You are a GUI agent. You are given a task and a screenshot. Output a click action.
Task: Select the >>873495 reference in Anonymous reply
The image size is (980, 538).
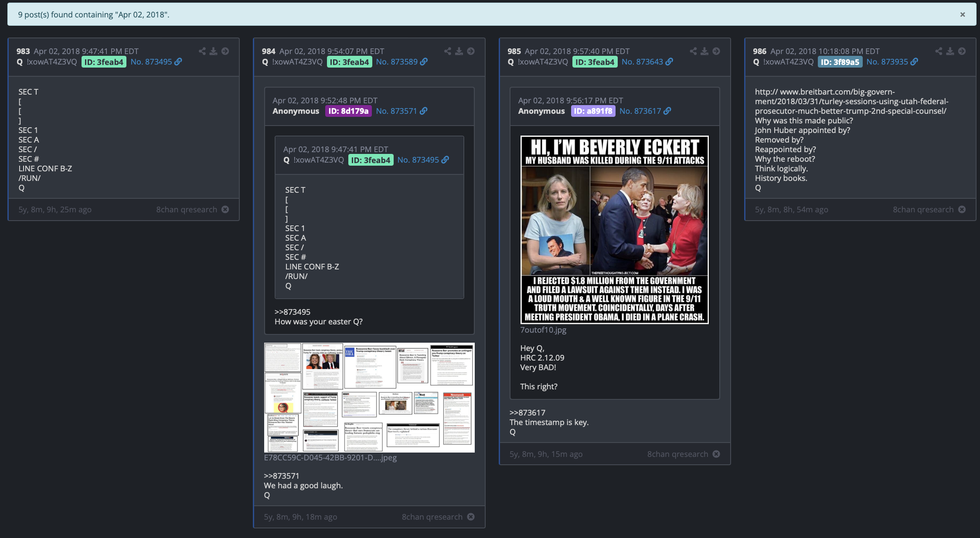coord(293,312)
